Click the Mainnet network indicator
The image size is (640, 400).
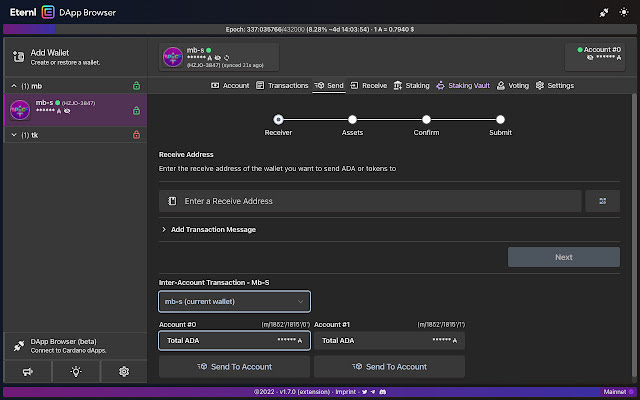[x=618, y=392]
